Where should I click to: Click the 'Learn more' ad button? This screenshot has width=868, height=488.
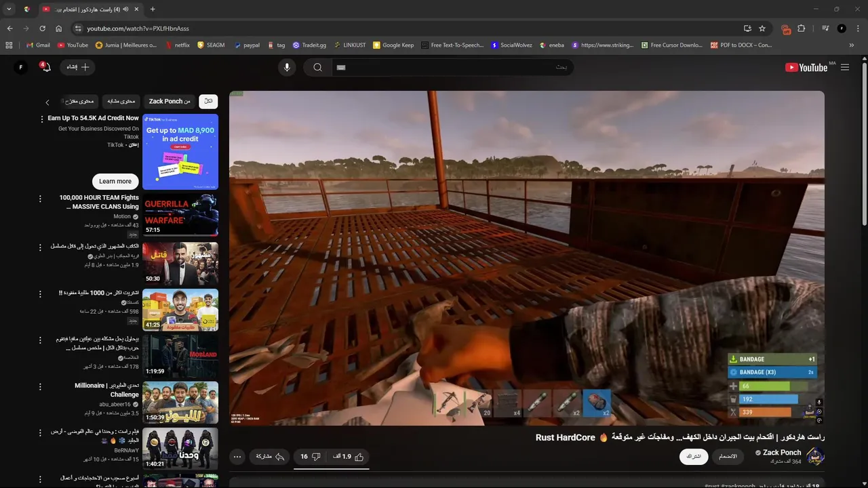coord(115,181)
